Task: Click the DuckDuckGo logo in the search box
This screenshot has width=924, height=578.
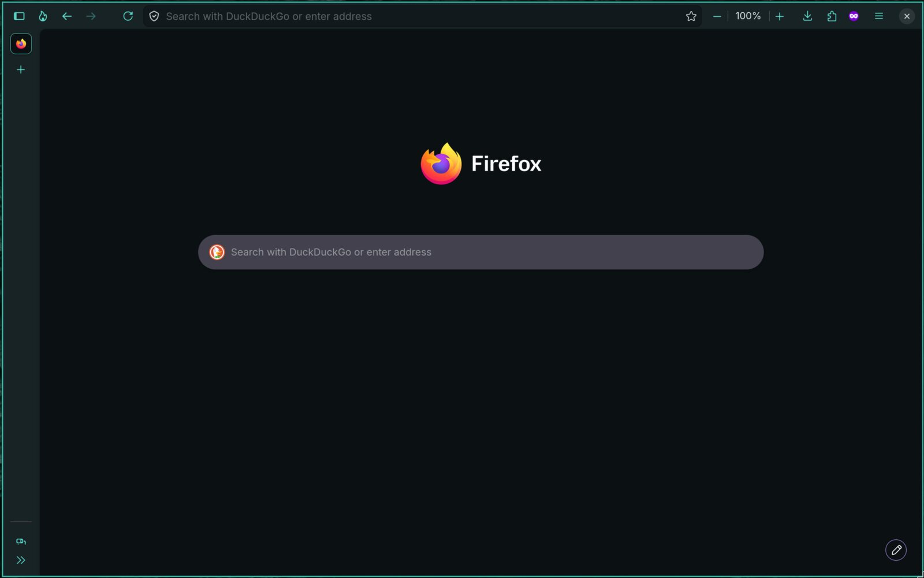Action: click(217, 252)
